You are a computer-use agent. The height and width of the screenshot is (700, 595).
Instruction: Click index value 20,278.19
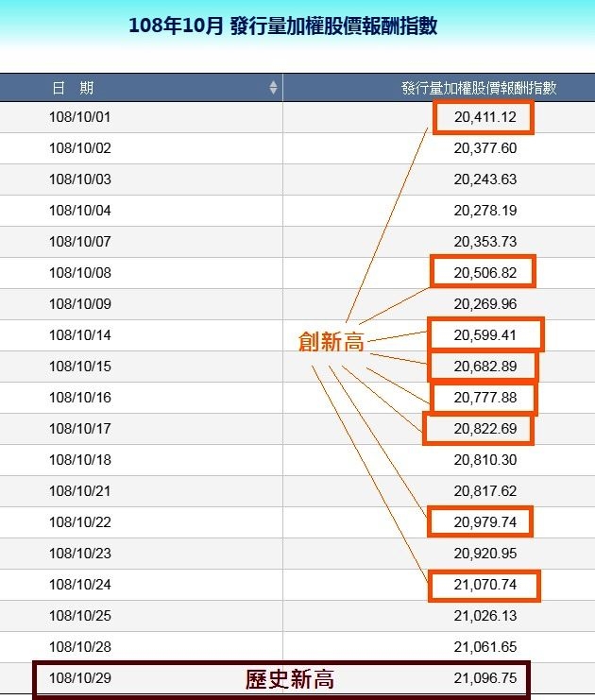[485, 211]
